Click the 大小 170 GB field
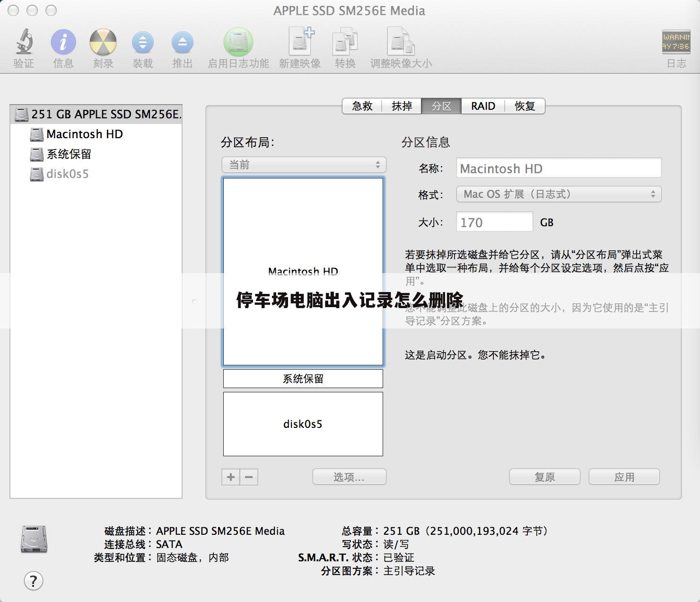This screenshot has height=602, width=700. pos(494,221)
